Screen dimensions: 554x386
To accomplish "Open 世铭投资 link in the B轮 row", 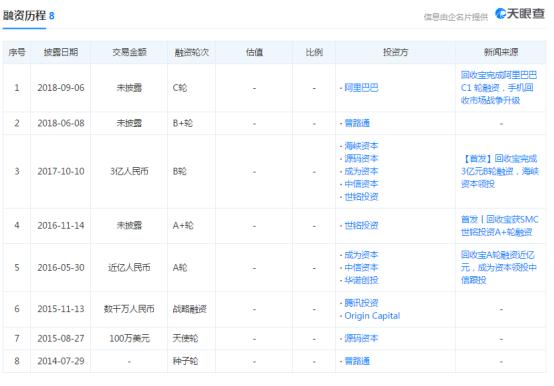I will [361, 196].
